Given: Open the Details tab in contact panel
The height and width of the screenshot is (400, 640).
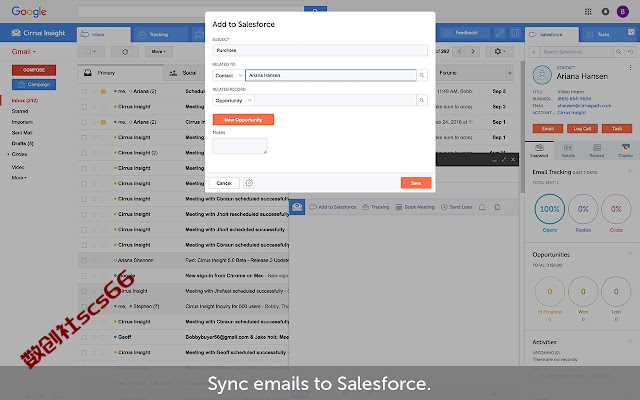Looking at the screenshot, I should [x=568, y=150].
